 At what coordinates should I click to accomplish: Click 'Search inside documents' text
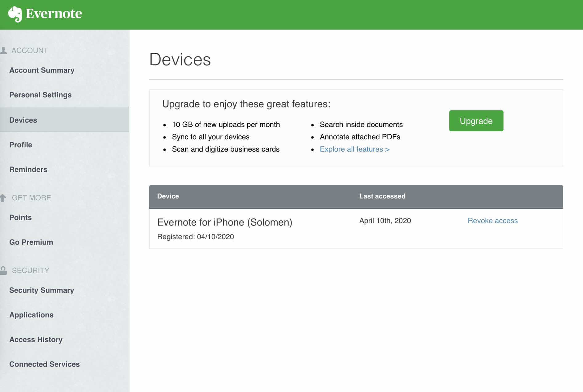(361, 125)
